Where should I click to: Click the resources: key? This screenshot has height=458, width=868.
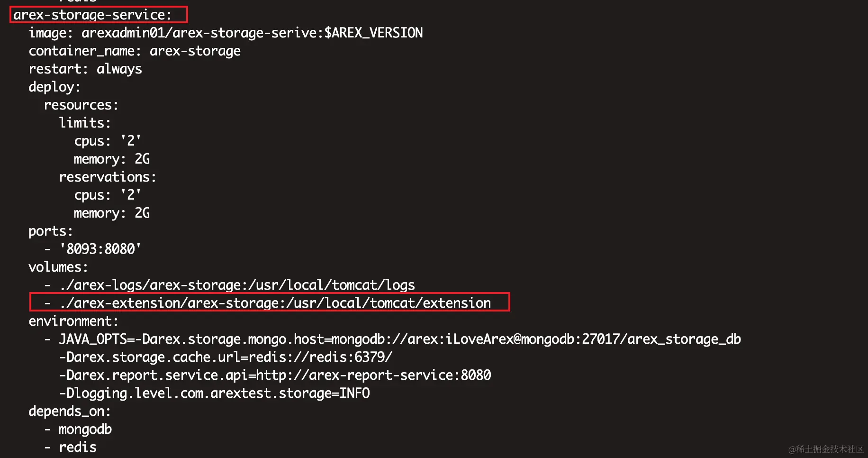coord(81,105)
